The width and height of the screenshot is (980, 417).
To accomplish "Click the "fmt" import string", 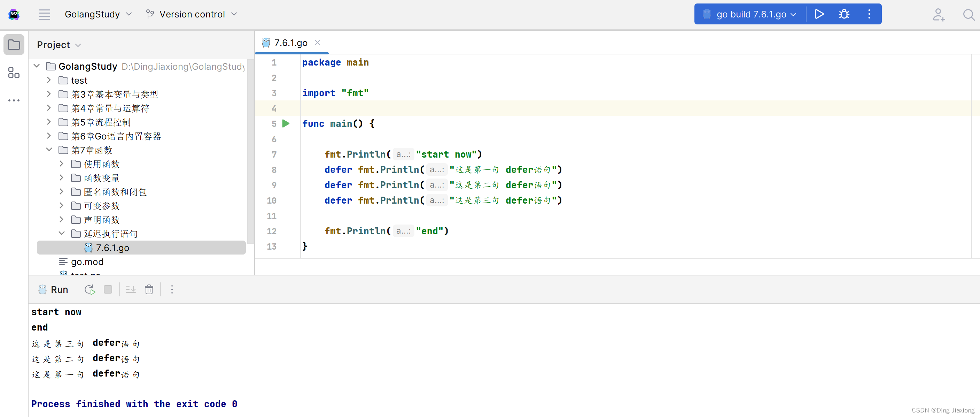I will point(355,93).
